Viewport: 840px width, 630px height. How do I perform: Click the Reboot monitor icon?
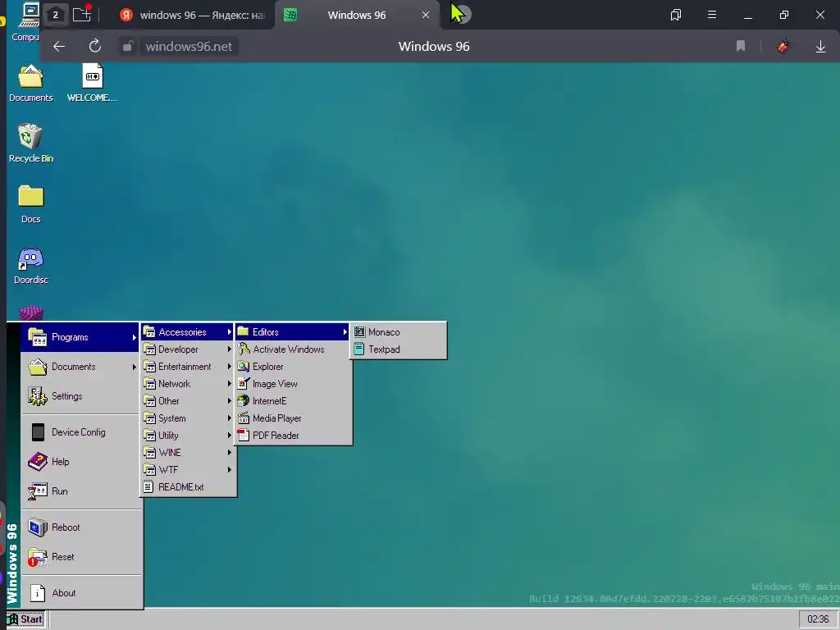point(38,527)
